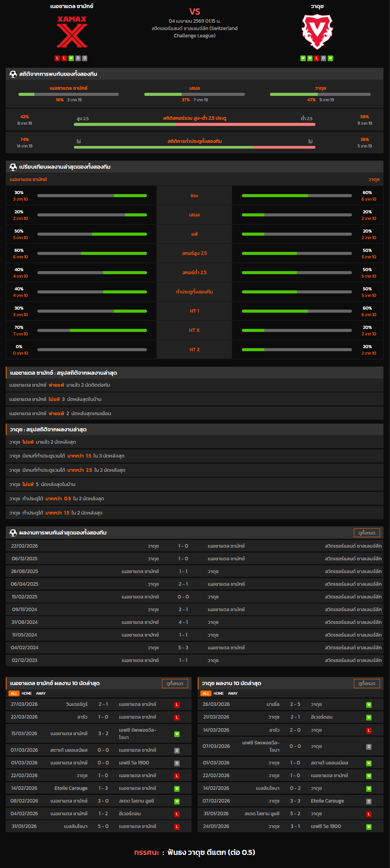Click soccer ball icon beside ผลงานการพบกันล่าสุดของทั้งสองทีม header
Viewport: 390px width, 868px height.
pos(13,533)
